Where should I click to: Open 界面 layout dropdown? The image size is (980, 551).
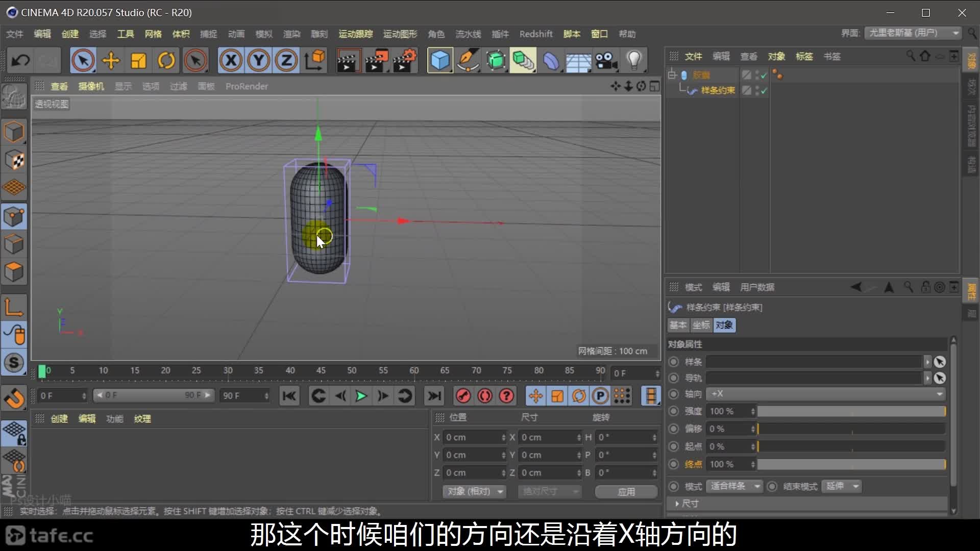[x=913, y=33]
